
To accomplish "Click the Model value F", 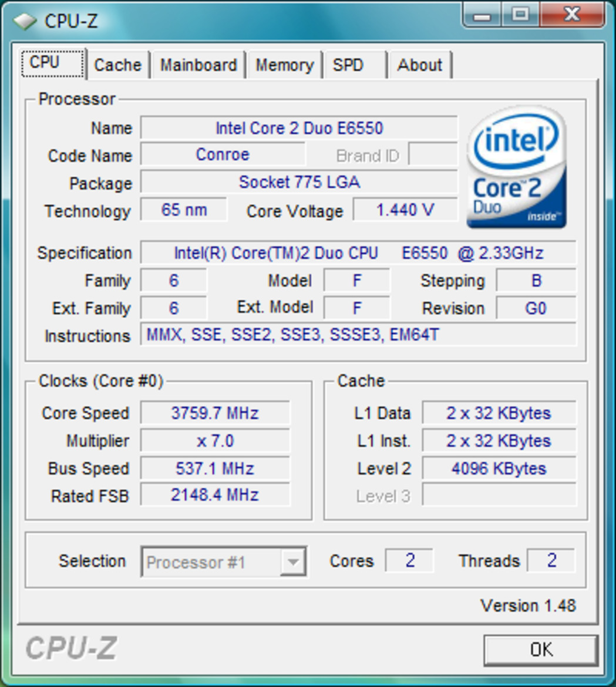I will click(356, 281).
